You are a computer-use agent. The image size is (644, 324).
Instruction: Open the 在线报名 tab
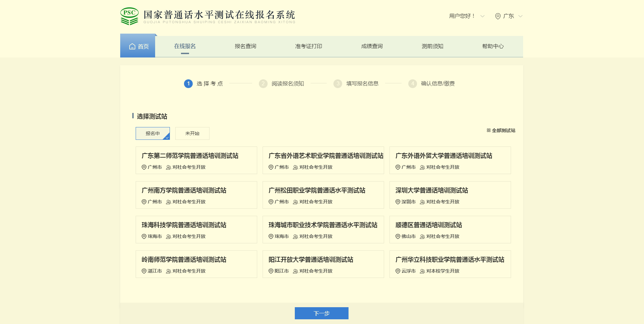[x=185, y=46]
